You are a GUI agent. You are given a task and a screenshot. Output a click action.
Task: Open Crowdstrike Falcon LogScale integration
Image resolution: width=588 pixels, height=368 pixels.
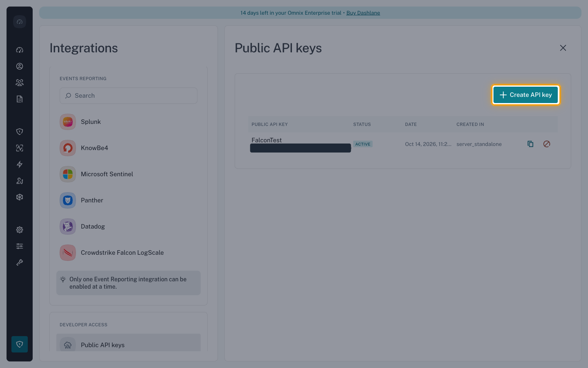(x=129, y=253)
